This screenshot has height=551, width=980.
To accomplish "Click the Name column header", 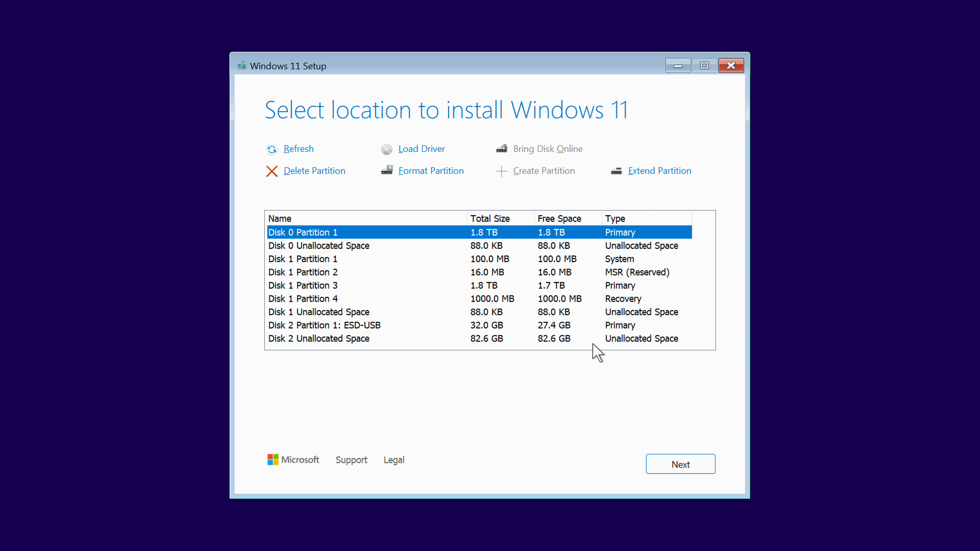I will click(367, 219).
